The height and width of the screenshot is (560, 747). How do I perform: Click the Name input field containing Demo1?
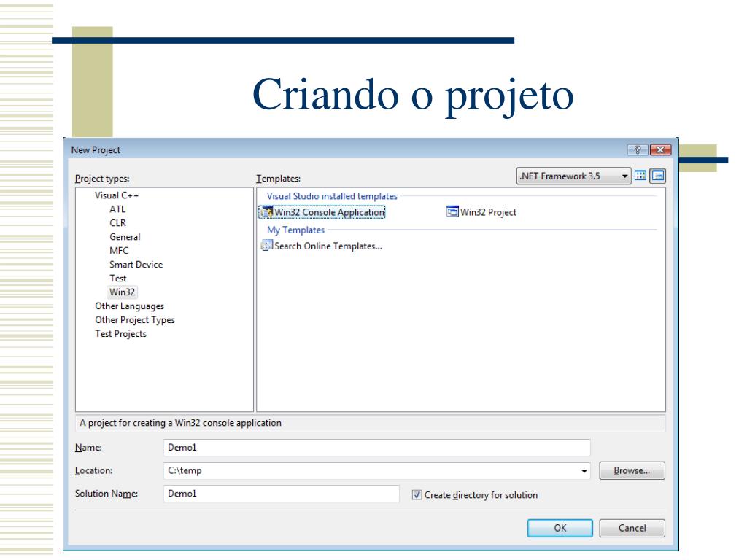coord(377,448)
